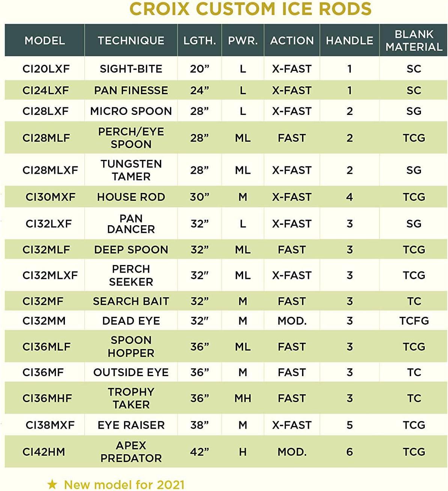Click the "New model for 2021" footnote
Image resolution: width=448 pixels, height=491 pixels.
tap(124, 485)
